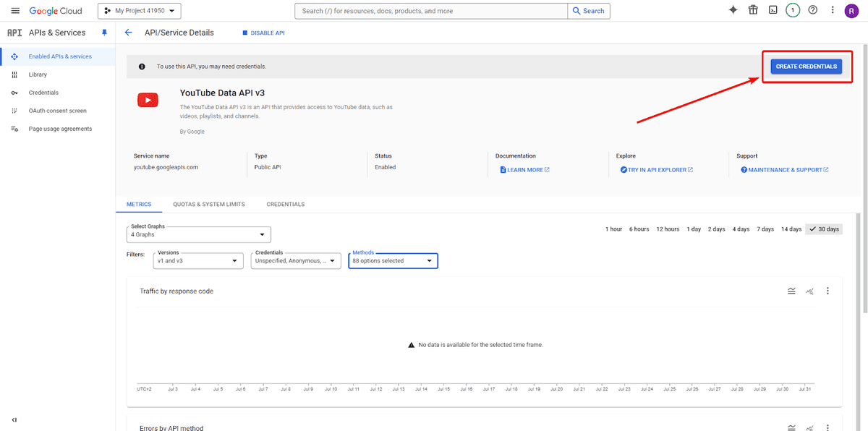Open the Try in API Explorer link
Viewport: 868px width, 431px height.
tap(656, 170)
